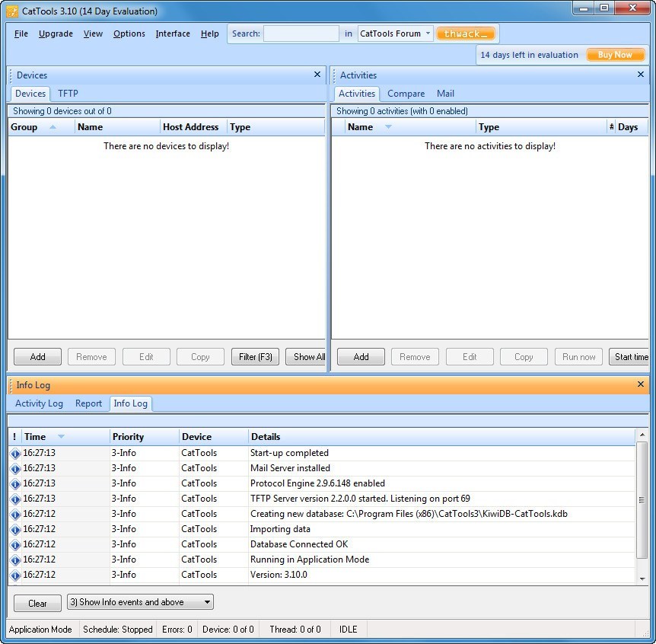Click 'Errors: 0' in status bar
The height and width of the screenshot is (644, 656).
[177, 630]
